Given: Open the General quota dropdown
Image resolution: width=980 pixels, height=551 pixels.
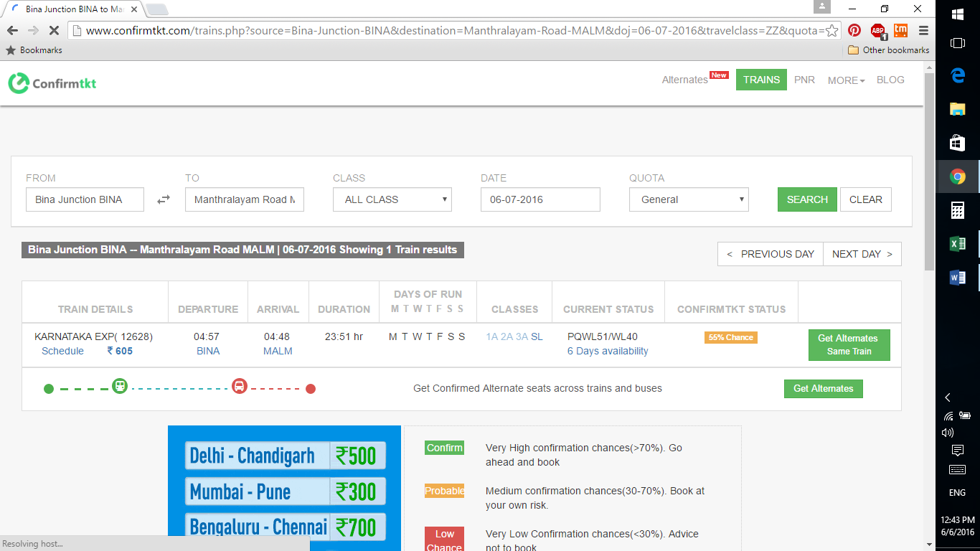Looking at the screenshot, I should pyautogui.click(x=688, y=199).
